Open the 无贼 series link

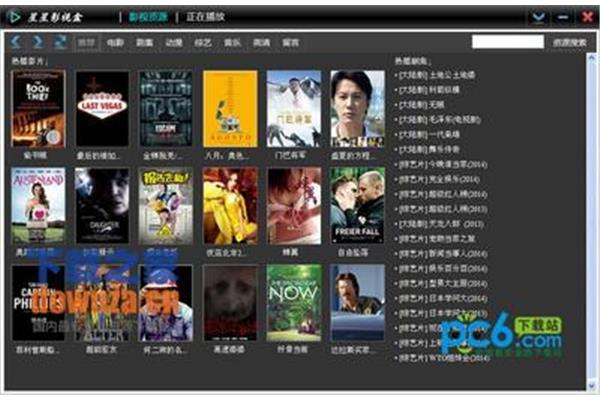pyautogui.click(x=421, y=104)
